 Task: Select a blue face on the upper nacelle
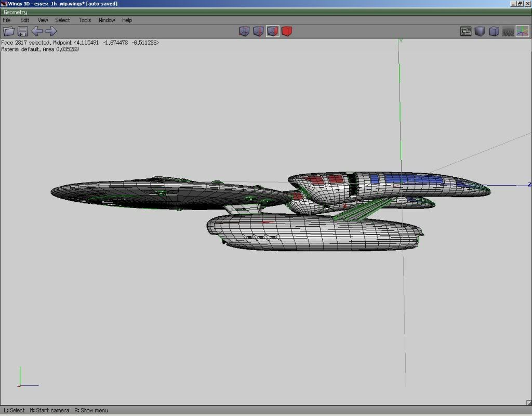point(414,179)
